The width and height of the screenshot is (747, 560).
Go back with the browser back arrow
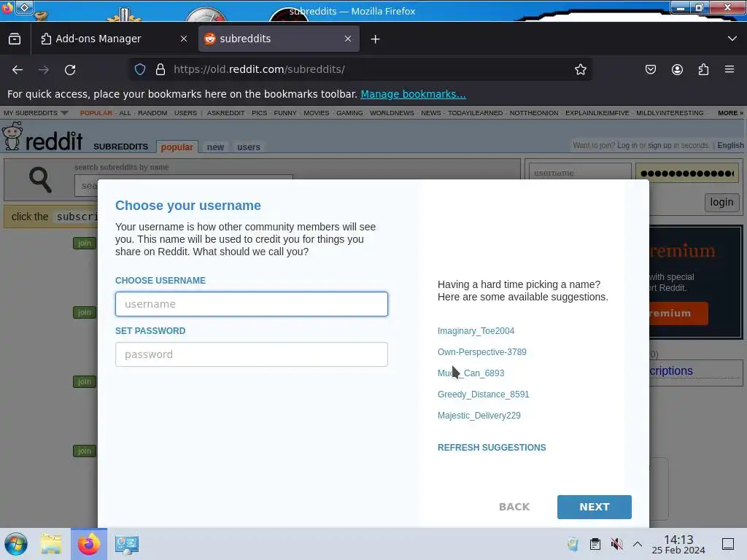(x=18, y=69)
